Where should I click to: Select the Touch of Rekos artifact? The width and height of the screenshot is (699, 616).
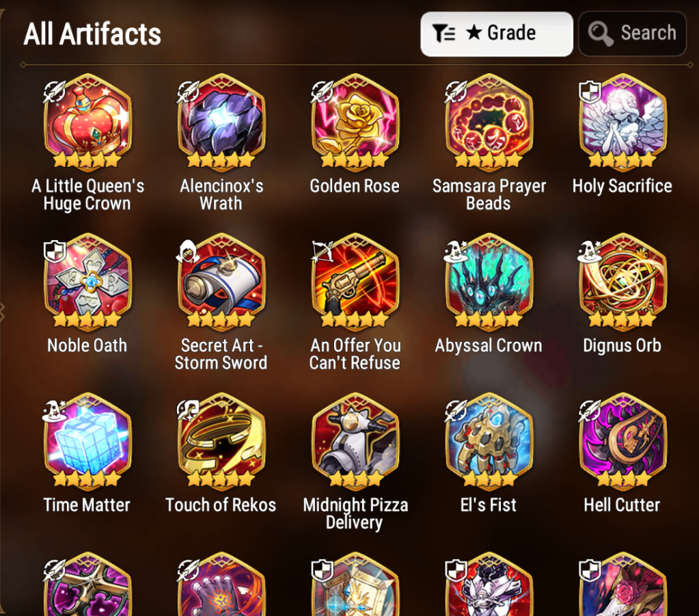221,442
